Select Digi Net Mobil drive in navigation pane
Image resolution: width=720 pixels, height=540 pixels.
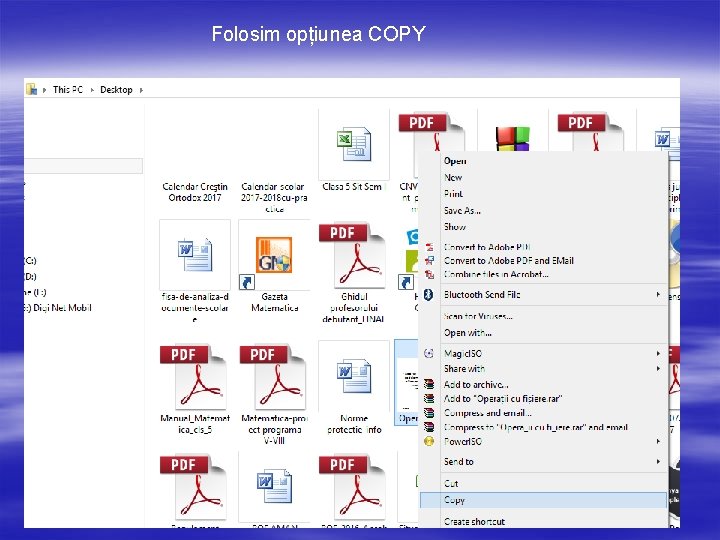pyautogui.click(x=58, y=308)
